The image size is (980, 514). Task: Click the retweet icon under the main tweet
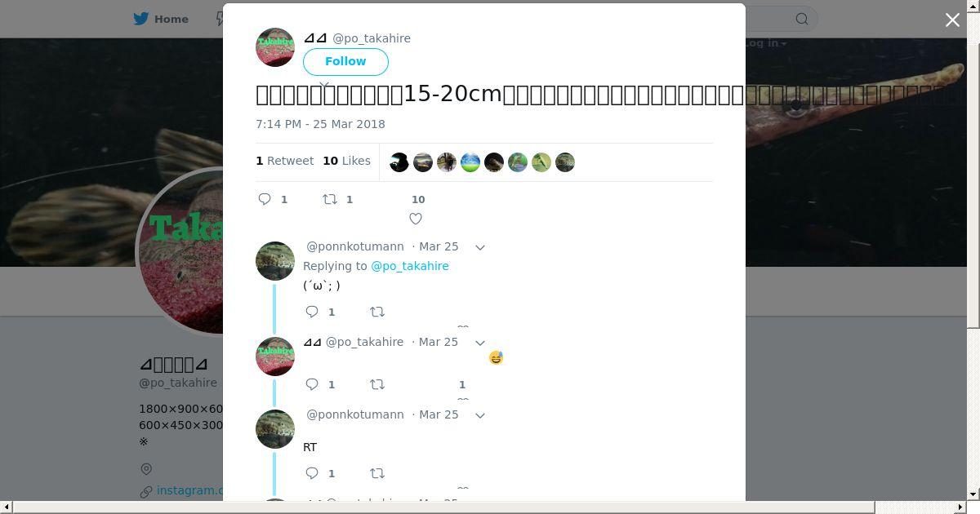tap(330, 199)
